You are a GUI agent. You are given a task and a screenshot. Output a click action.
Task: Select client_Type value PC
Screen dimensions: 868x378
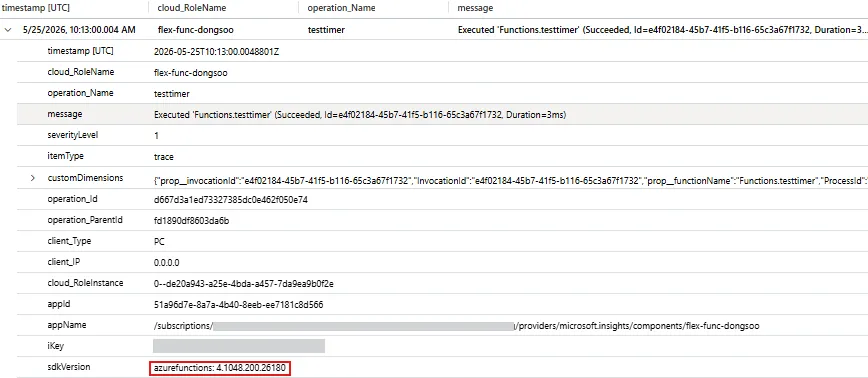pyautogui.click(x=159, y=241)
